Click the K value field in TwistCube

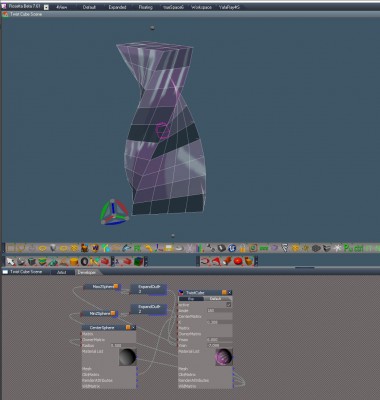(219, 322)
